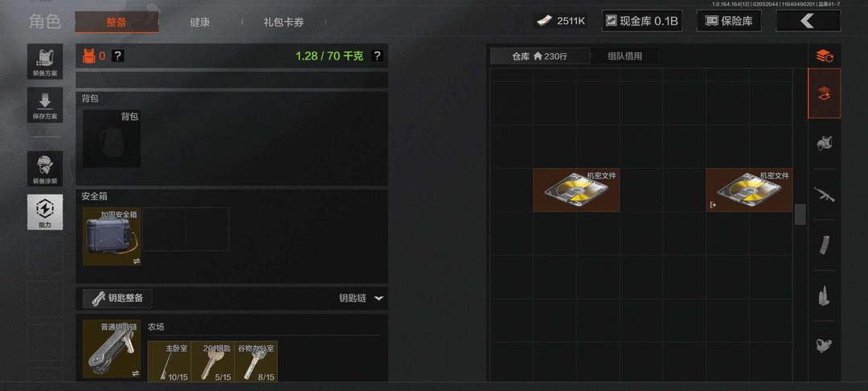Image resolution: width=868 pixels, height=391 pixels.
Task: Open the 装备方案 loadout icon
Action: pos(45,61)
